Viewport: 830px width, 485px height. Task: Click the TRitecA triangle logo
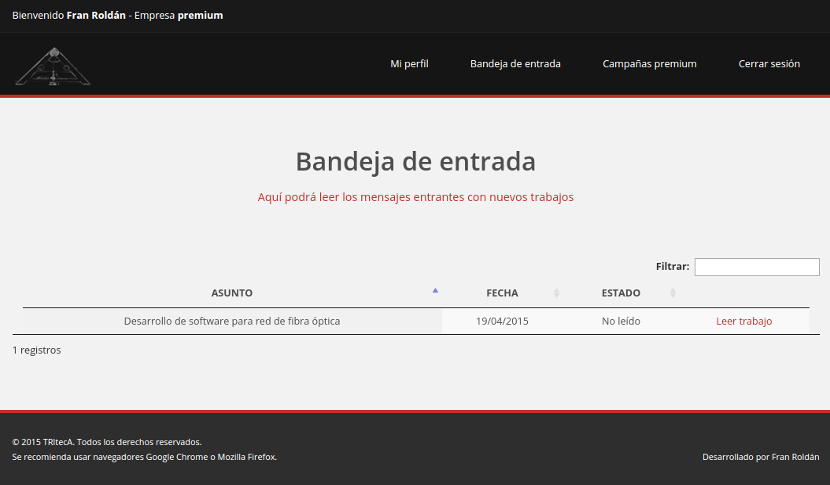click(x=53, y=65)
